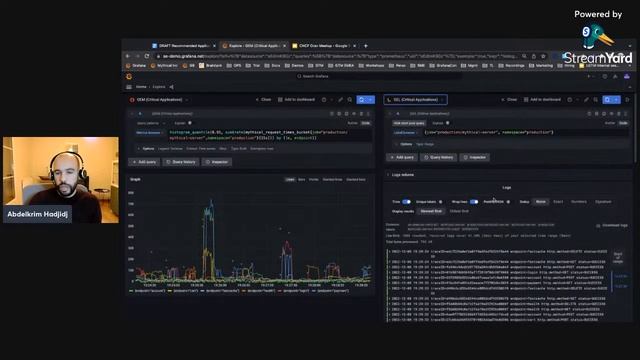This screenshot has height=360, width=640.
Task: Open refresh interval dropdown in left pane
Action: point(371,100)
